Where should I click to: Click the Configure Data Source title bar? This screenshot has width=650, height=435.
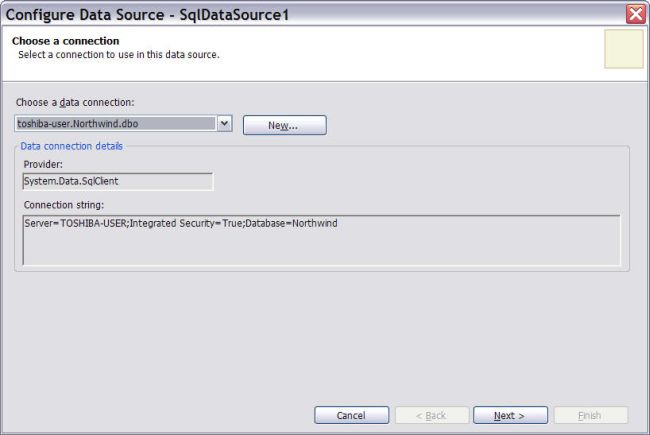coord(300,14)
